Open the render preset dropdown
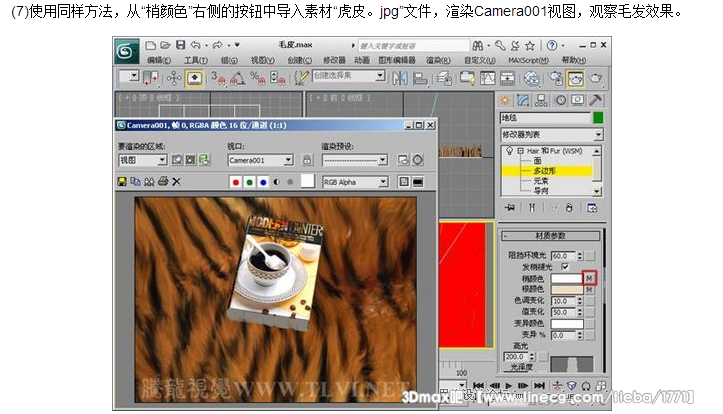The image size is (723, 414). point(355,160)
